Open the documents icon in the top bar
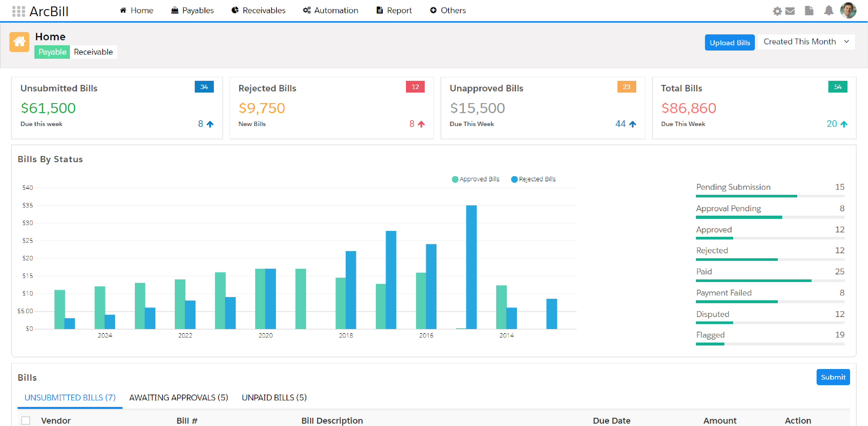Viewport: 868px width, 426px height. [x=809, y=11]
